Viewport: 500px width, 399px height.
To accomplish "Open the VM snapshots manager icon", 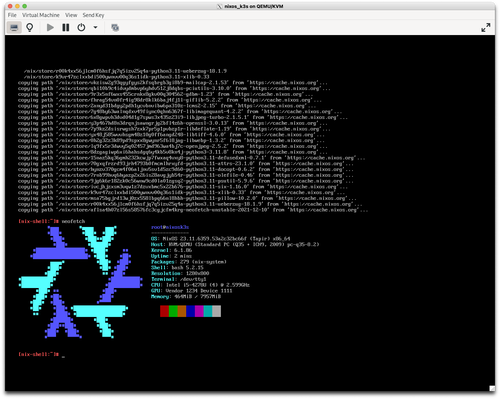I will pyautogui.click(x=115, y=28).
